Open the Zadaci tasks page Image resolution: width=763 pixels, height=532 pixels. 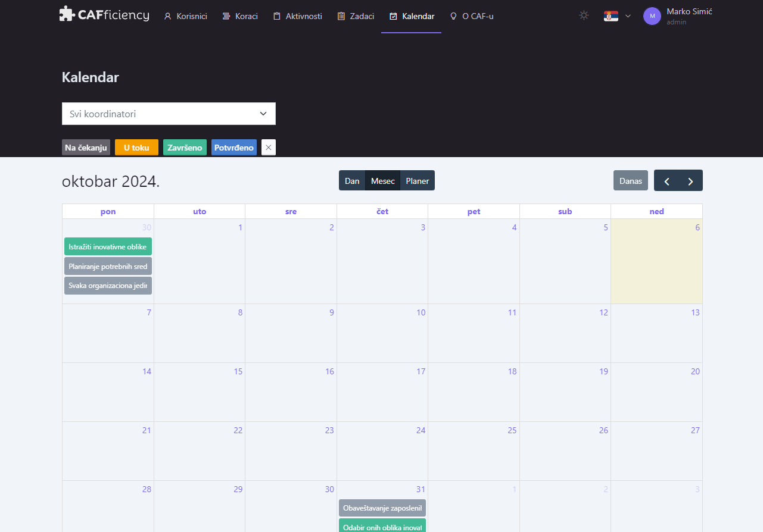[x=356, y=16]
